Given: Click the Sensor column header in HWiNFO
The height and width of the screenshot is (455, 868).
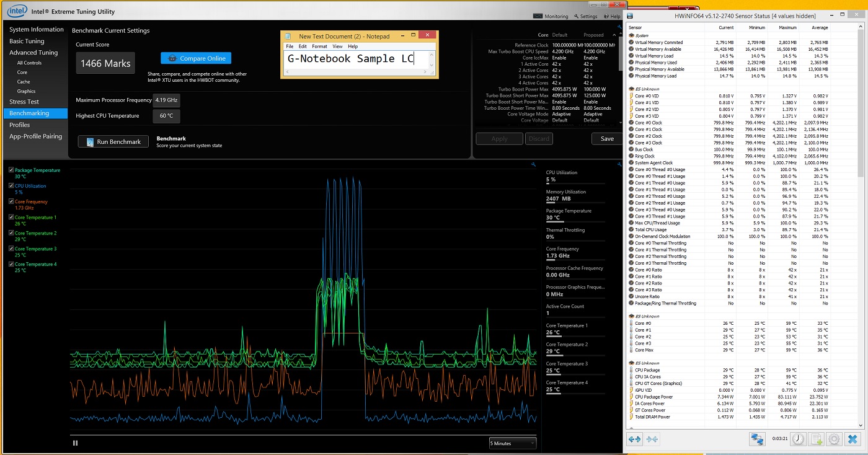Looking at the screenshot, I should 635,27.
